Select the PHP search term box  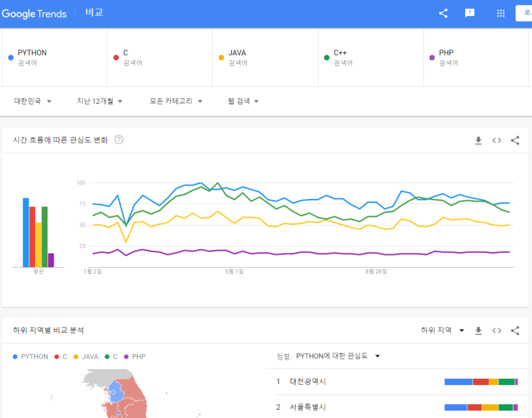tap(476, 57)
